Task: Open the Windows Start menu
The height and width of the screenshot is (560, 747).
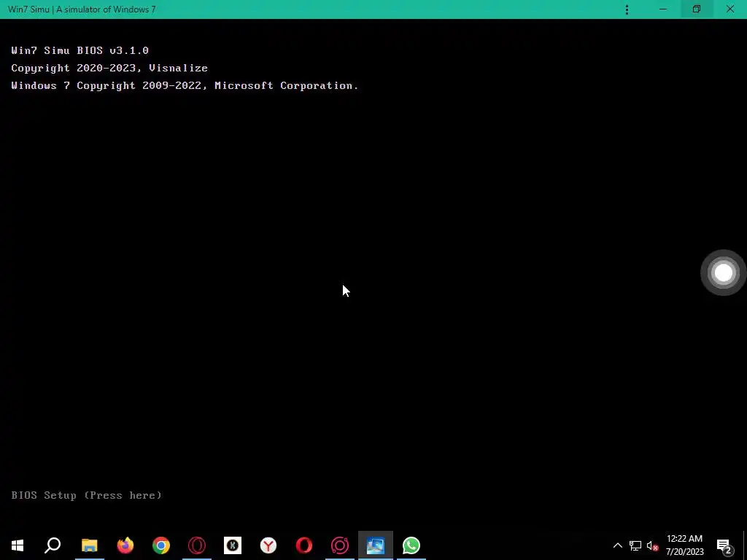Action: click(x=18, y=545)
